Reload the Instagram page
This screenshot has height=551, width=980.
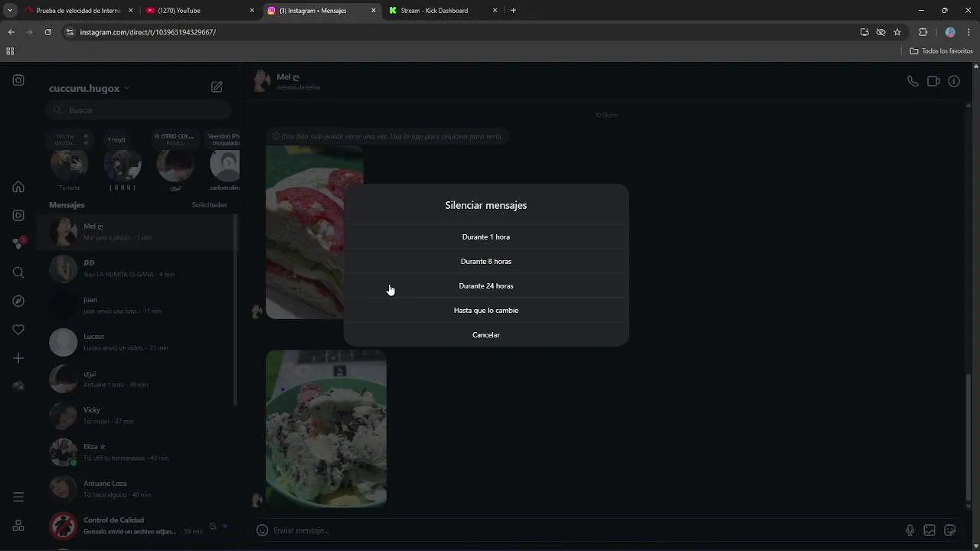point(47,32)
